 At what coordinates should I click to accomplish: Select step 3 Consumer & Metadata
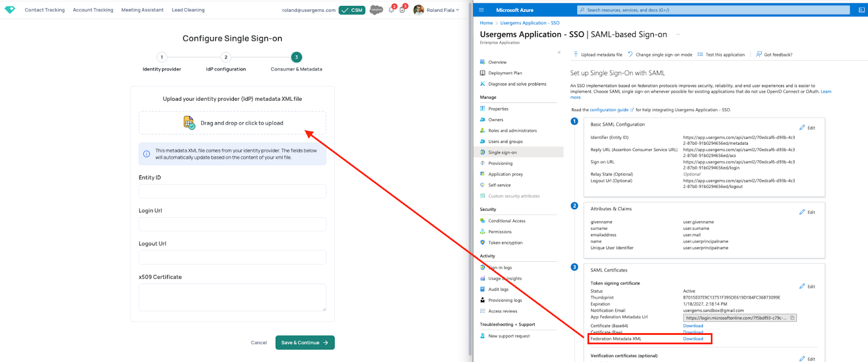pyautogui.click(x=296, y=57)
